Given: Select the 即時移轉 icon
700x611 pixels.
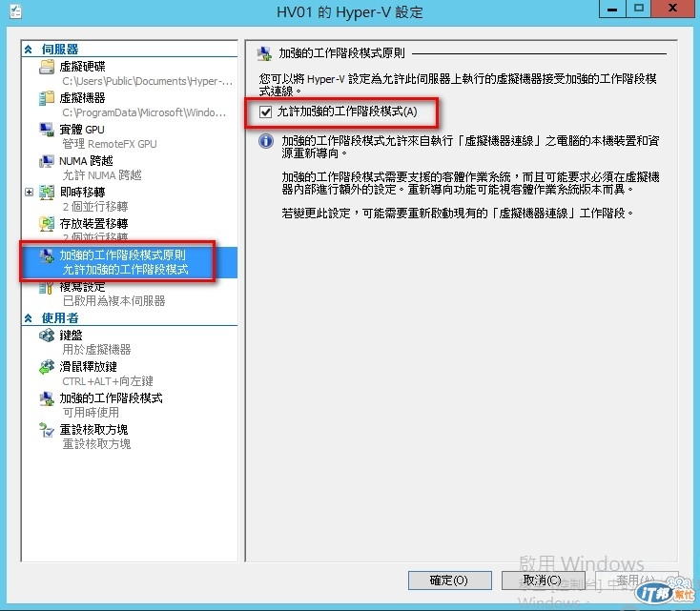Looking at the screenshot, I should click(x=47, y=193).
